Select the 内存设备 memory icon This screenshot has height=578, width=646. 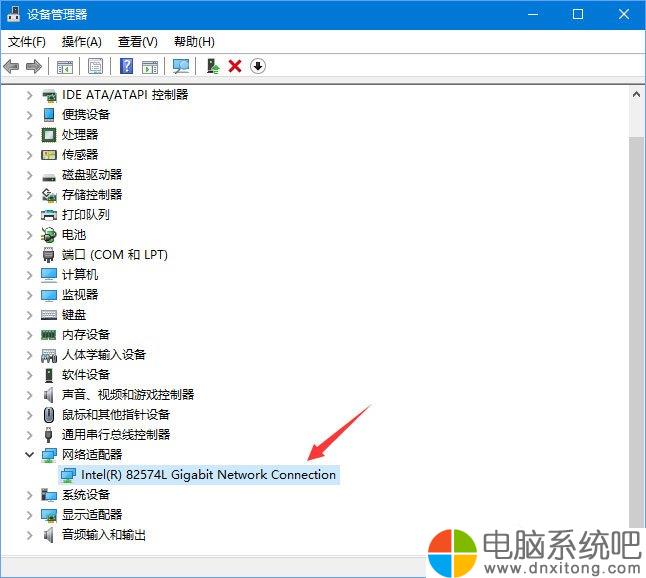49,335
